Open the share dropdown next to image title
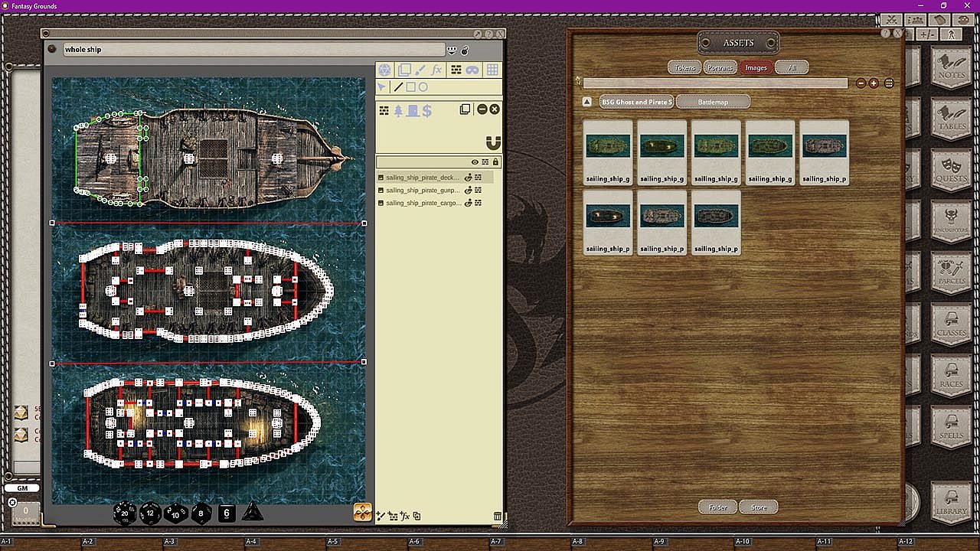This screenshot has width=980, height=551. click(x=452, y=50)
